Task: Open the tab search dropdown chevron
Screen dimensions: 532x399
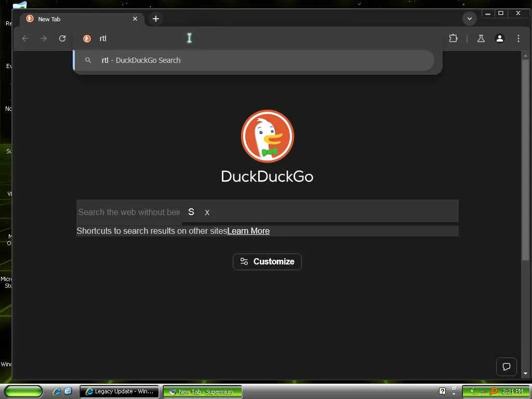Action: [470, 19]
